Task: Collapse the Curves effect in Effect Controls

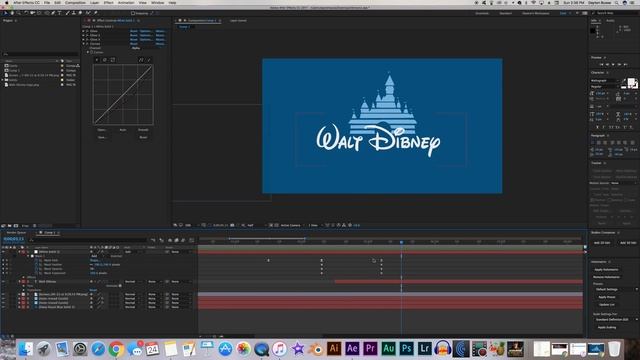Action: [x=83, y=44]
